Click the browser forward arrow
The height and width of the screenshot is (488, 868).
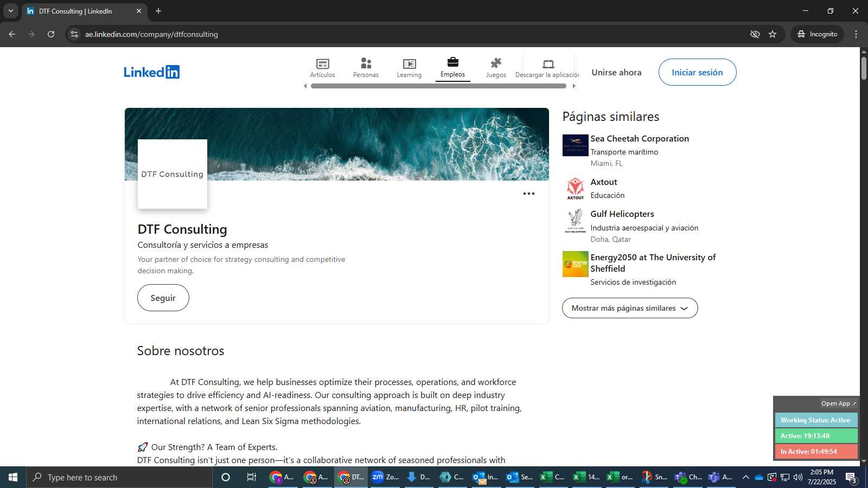31,34
